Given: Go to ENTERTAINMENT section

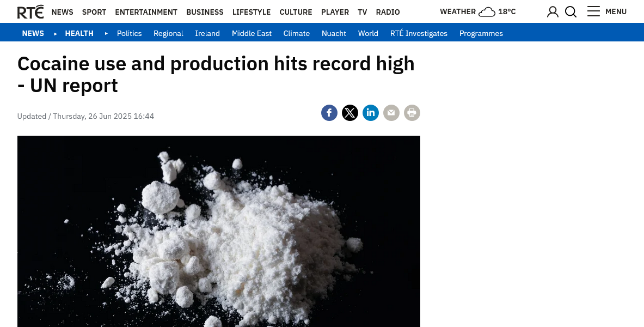Looking at the screenshot, I should pos(146,12).
